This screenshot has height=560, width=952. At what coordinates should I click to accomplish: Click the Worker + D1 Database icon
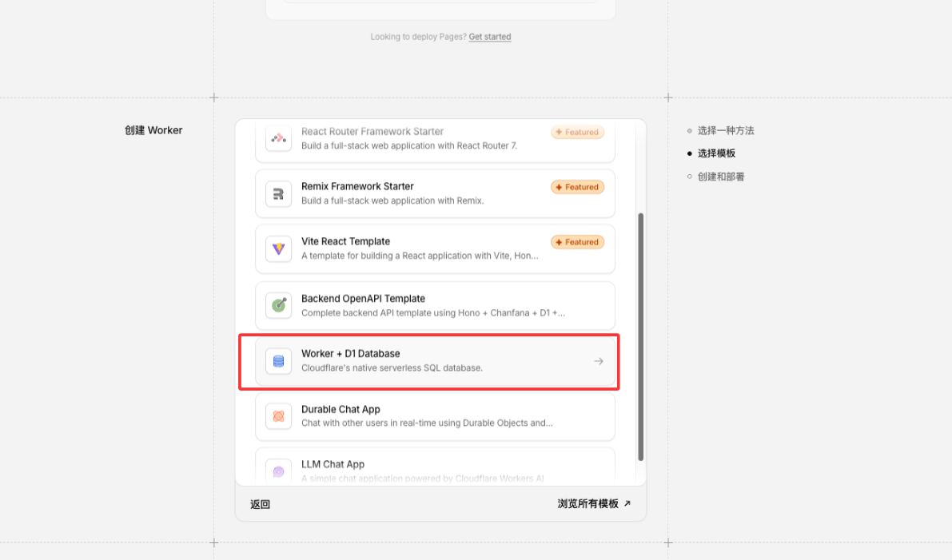coord(278,361)
